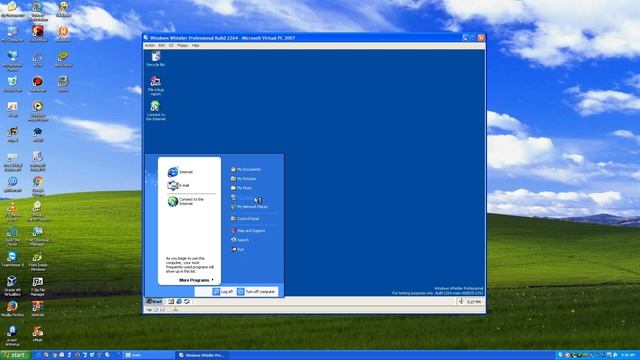The image size is (640, 360).
Task: Choose Run from the start menu
Action: click(238, 249)
